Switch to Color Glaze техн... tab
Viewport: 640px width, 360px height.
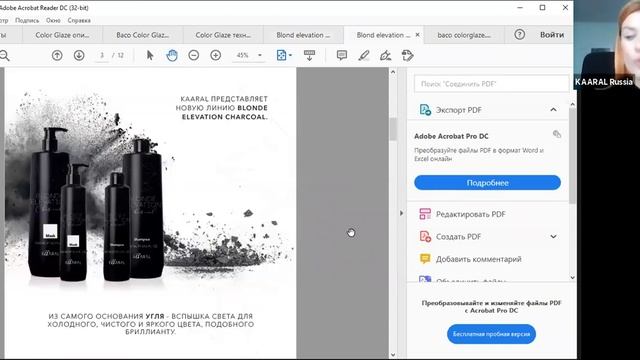coord(223,35)
